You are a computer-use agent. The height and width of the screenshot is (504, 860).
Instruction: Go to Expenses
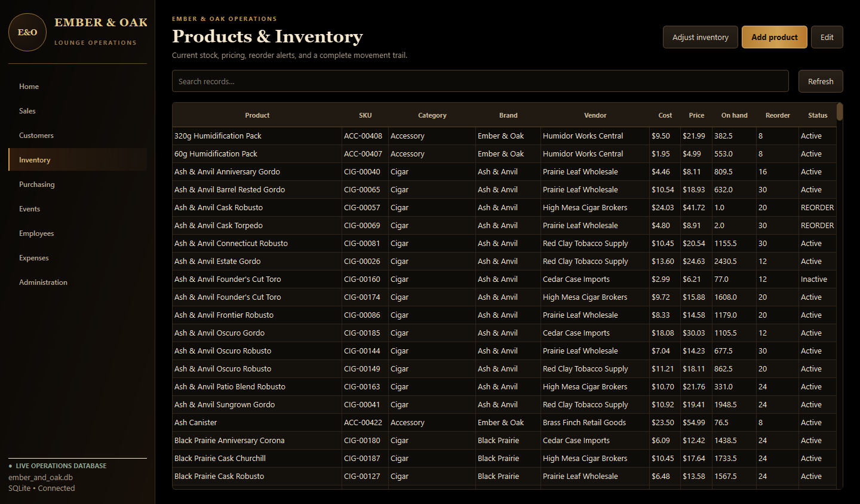click(x=78, y=258)
